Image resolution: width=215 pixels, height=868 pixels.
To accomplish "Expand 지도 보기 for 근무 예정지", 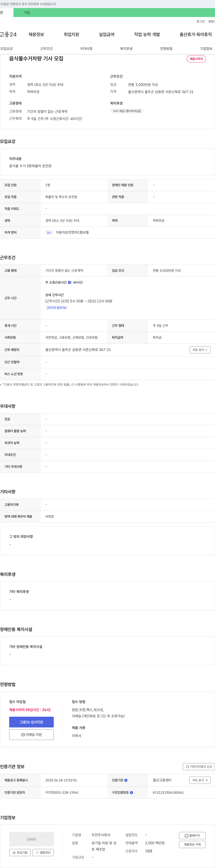I will click(x=200, y=350).
